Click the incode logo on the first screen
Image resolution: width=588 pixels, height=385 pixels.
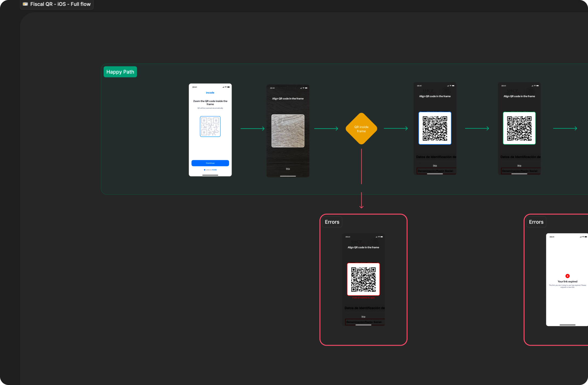point(210,93)
